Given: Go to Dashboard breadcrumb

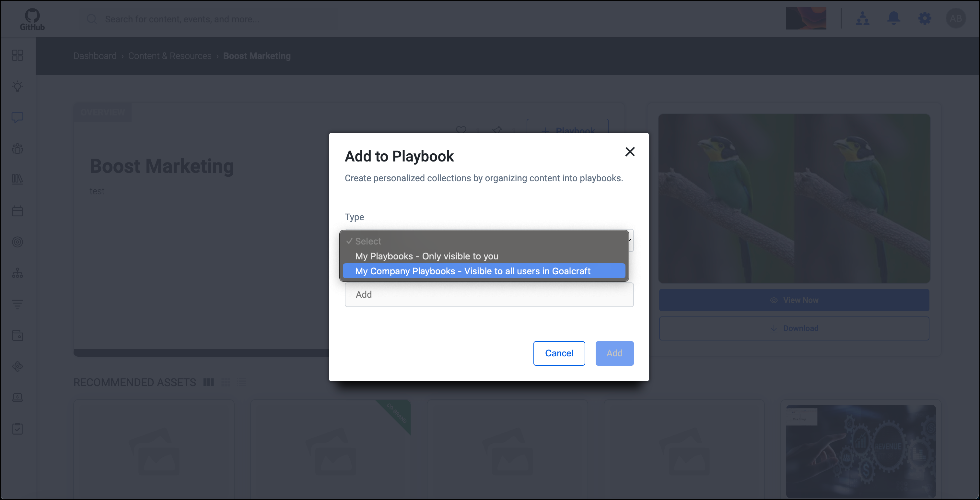Looking at the screenshot, I should click(95, 56).
